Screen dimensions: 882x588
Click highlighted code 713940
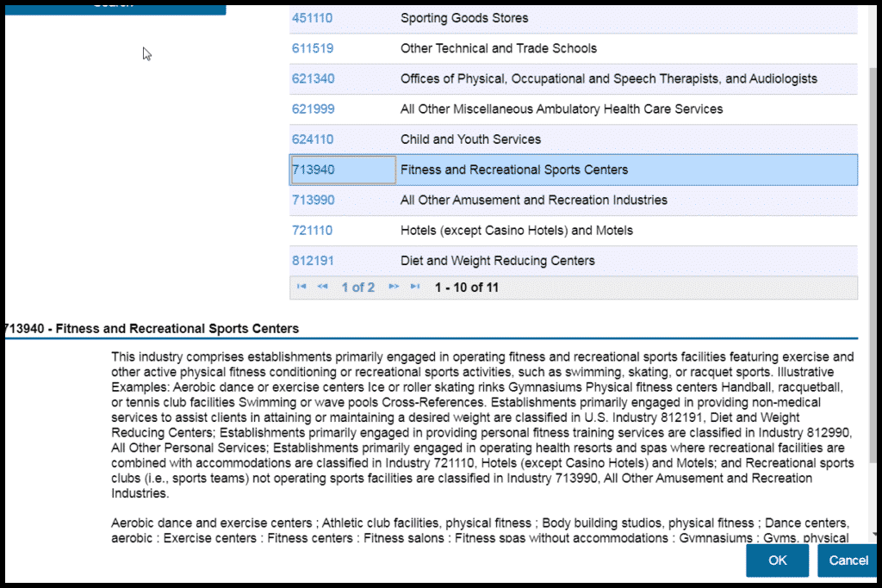pos(313,170)
